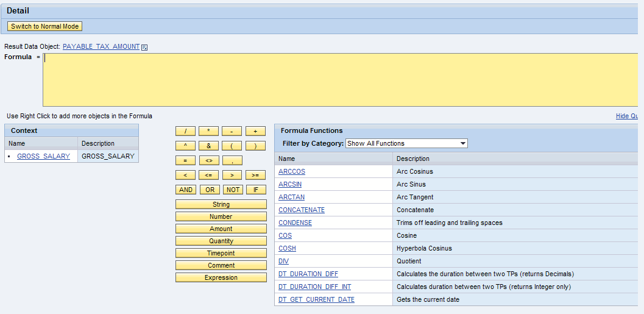Viewport: 644px width, 314px height.
Task: Insert the division operator
Action: coord(185,131)
